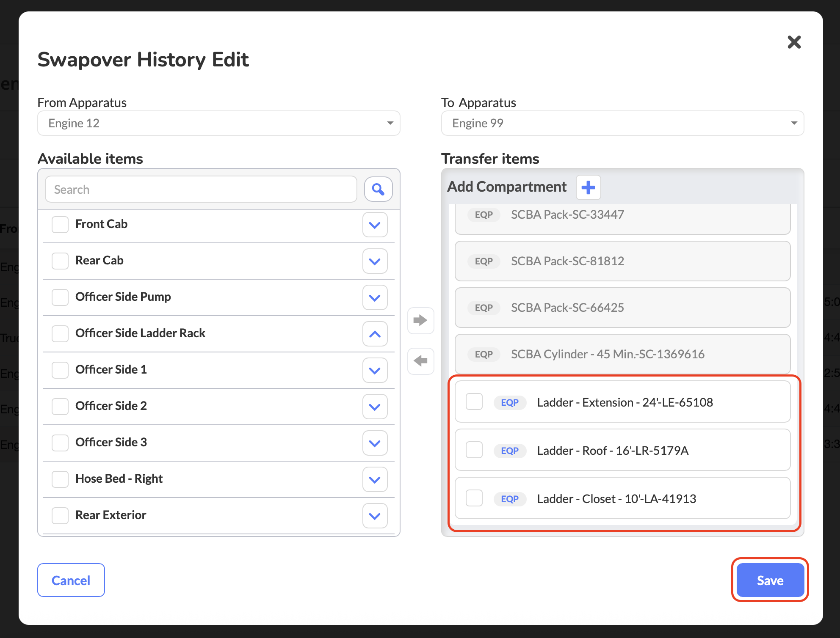Tick the Hose Bed - Right checkbox
The width and height of the screenshot is (840, 638).
point(60,479)
